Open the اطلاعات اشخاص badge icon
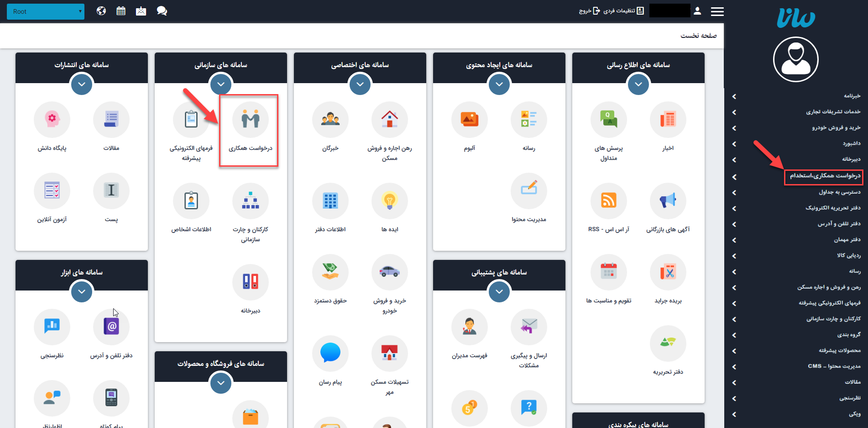Viewport: 868px width, 428px height. [191, 201]
